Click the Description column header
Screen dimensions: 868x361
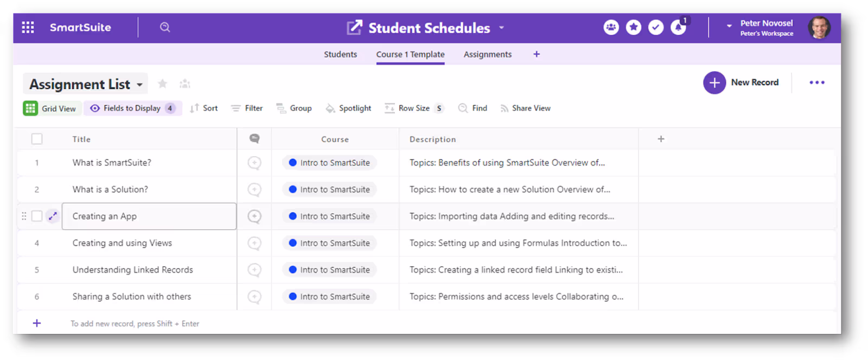[519, 139]
